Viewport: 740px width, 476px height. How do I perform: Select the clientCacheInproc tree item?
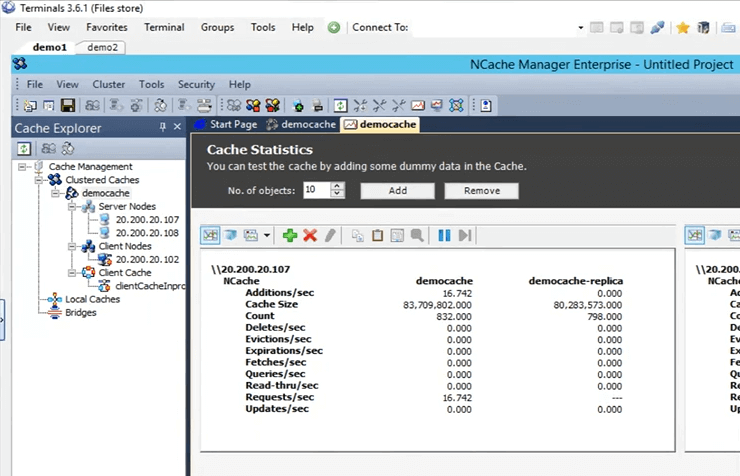coord(150,286)
